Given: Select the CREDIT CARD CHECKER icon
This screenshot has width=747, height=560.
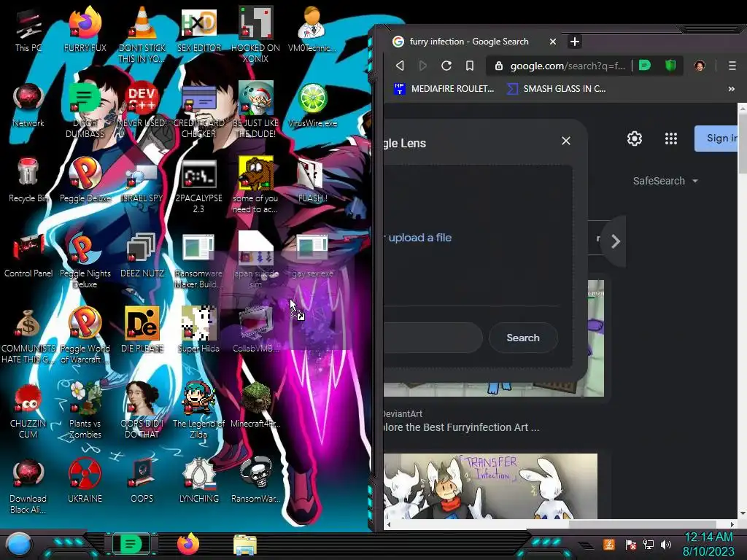Looking at the screenshot, I should tap(199, 111).
